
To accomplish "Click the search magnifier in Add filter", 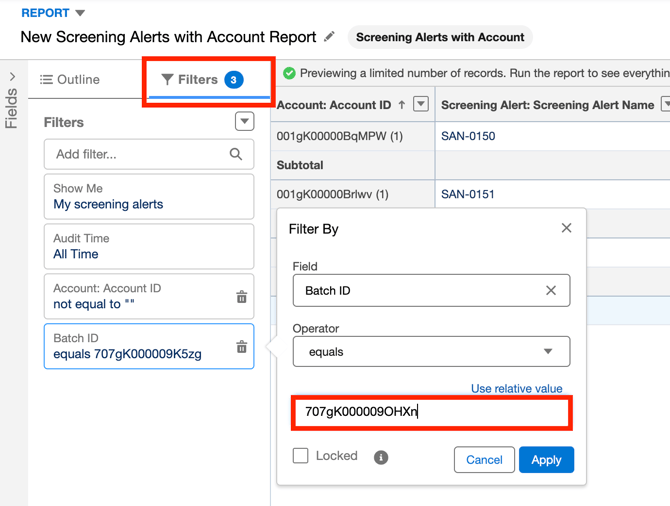I will pos(236,154).
